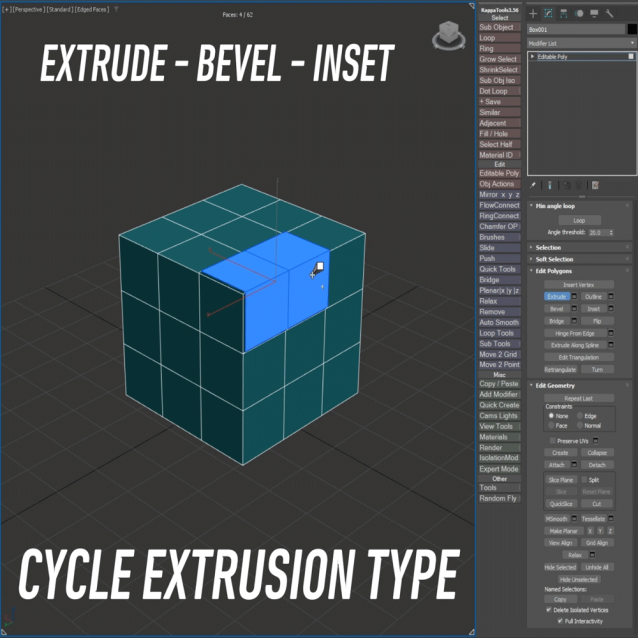Open Extrude settings box next to Extrude
The height and width of the screenshot is (638, 638).
click(x=574, y=297)
